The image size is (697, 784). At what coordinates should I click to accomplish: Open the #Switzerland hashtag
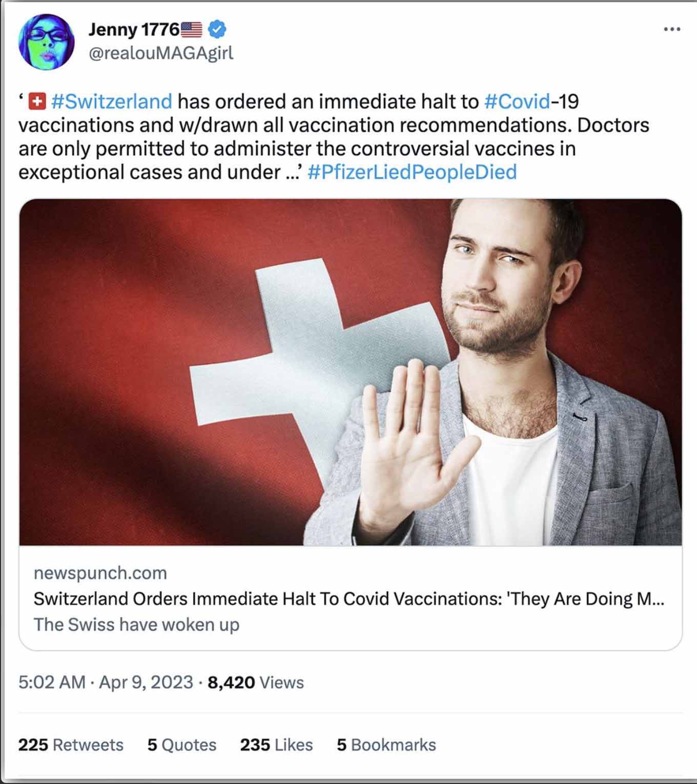tap(112, 101)
